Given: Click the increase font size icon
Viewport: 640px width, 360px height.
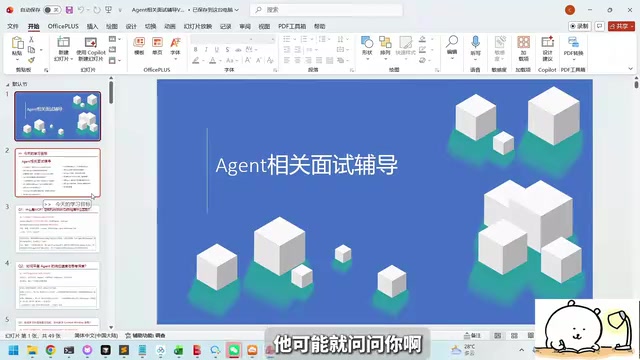Looking at the screenshot, I should (247, 60).
